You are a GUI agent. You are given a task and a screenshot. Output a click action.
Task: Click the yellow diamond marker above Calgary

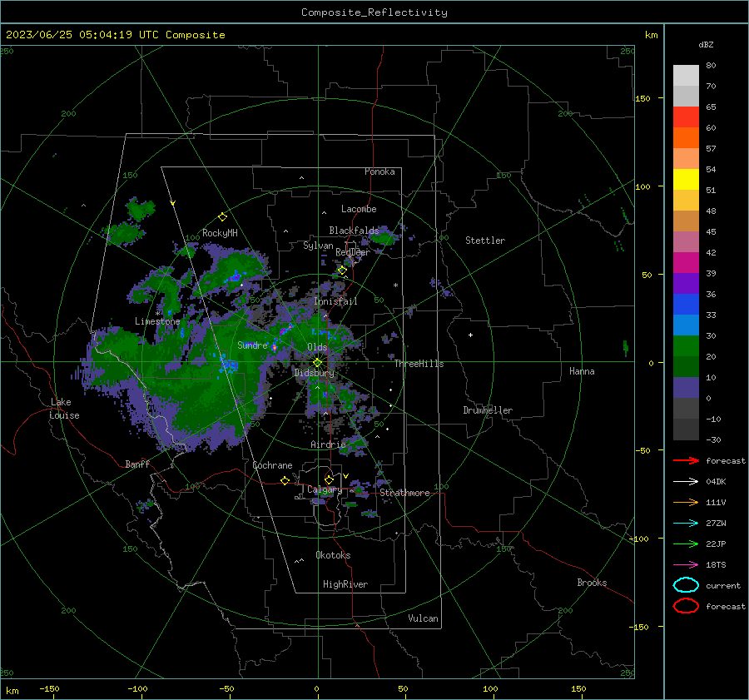click(329, 479)
